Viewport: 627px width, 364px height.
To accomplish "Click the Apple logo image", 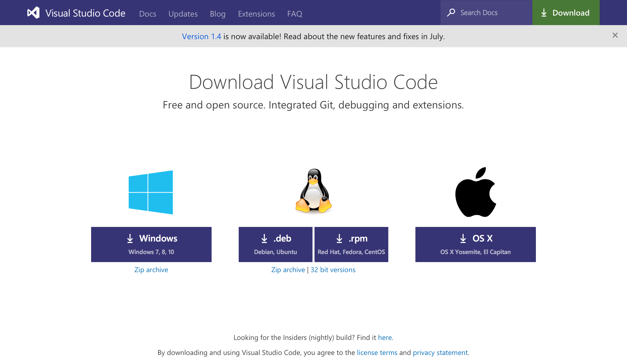I will pyautogui.click(x=476, y=192).
